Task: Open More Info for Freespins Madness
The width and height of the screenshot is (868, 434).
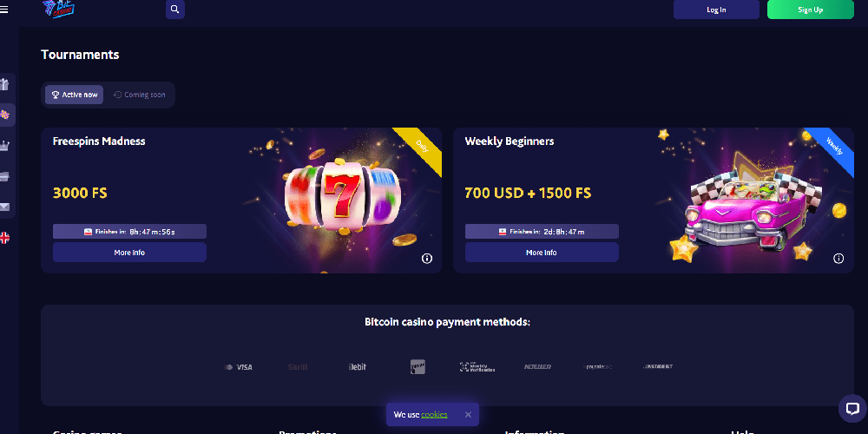Action: coord(129,253)
